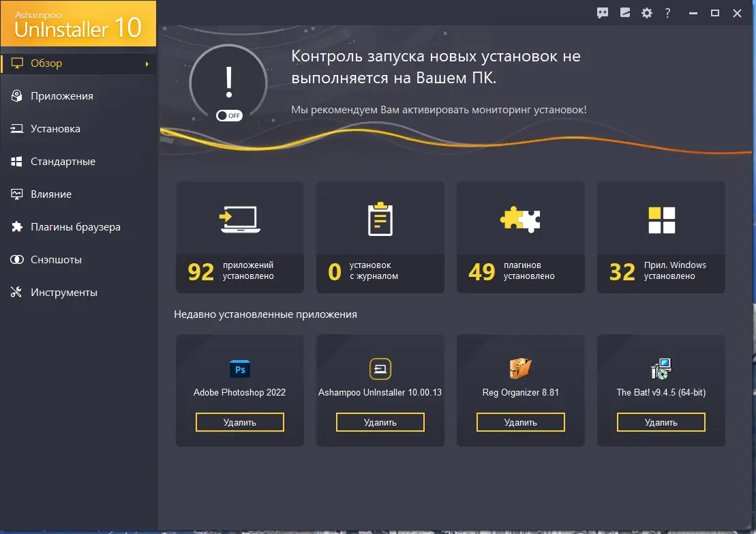Open the 49 плагинов установлено tile
Screen dimensions: 756x534
[521, 237]
